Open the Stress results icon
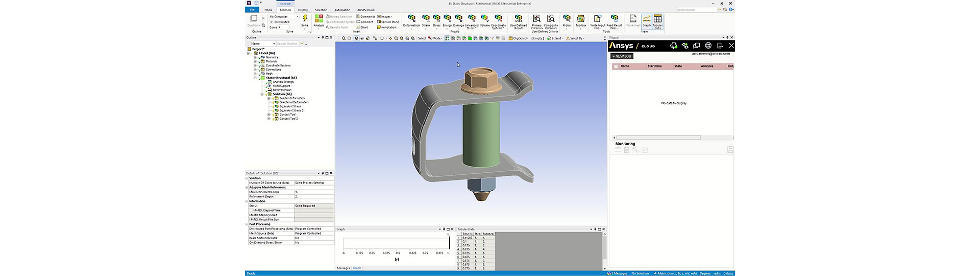This screenshot has height=276, width=980. [436, 19]
